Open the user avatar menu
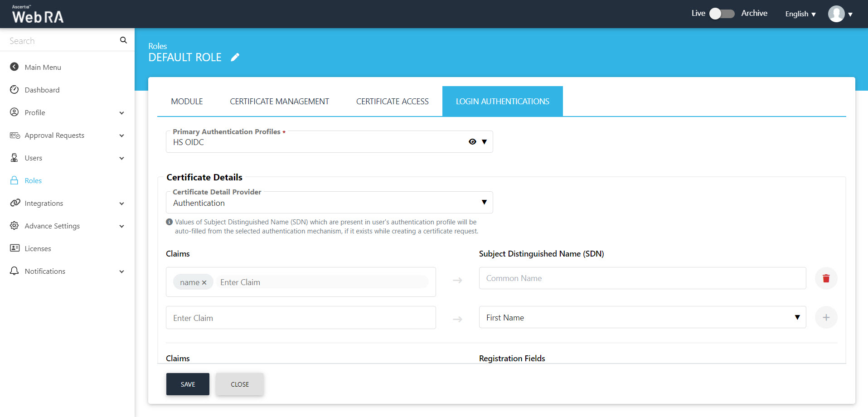 click(x=840, y=14)
